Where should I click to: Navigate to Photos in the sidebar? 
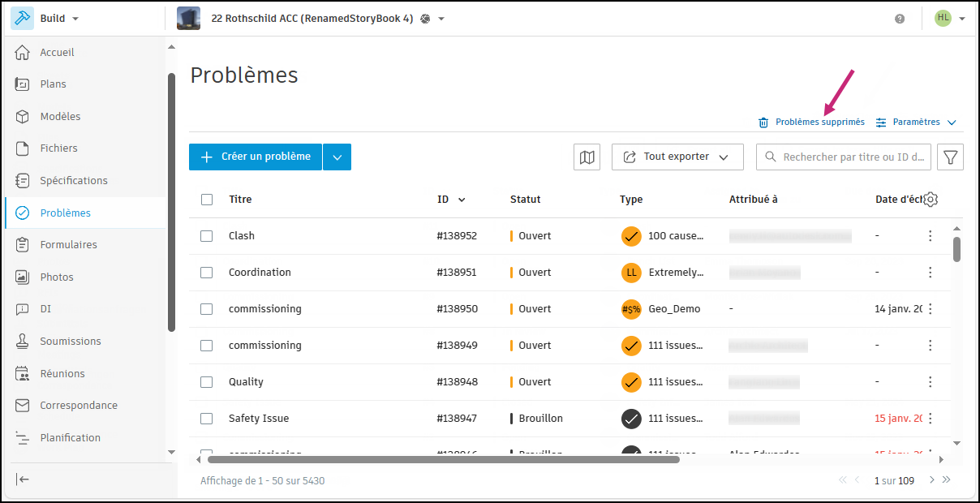(57, 277)
